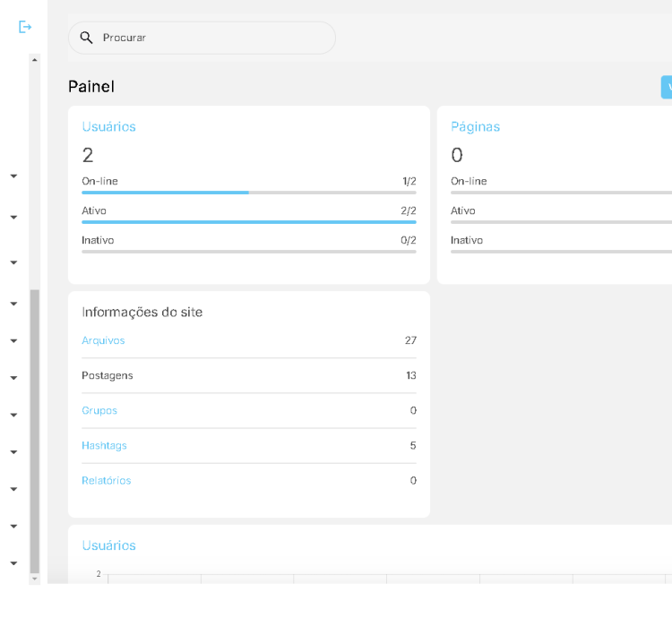Screen dimensions: 672x618
Task: Click the grey sidebar scrollbar thumb
Action: click(x=35, y=430)
